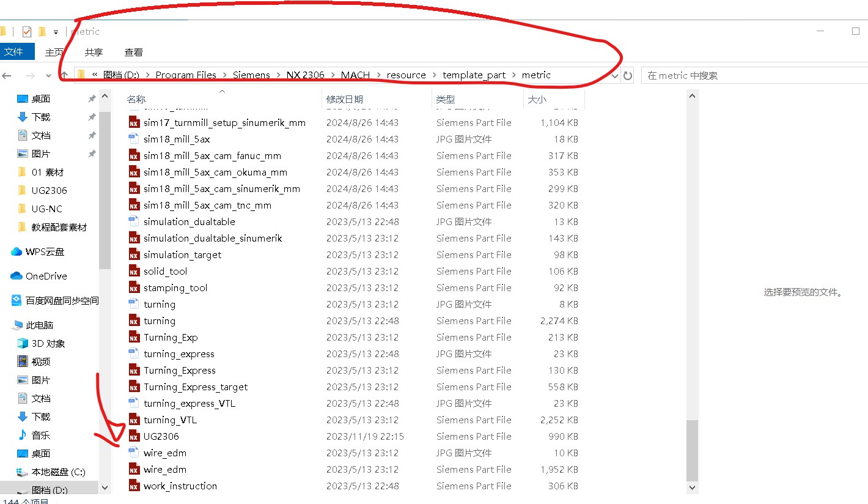This screenshot has width=868, height=504.
Task: Click the NX icon of Turning_Exp file
Action: [x=134, y=337]
